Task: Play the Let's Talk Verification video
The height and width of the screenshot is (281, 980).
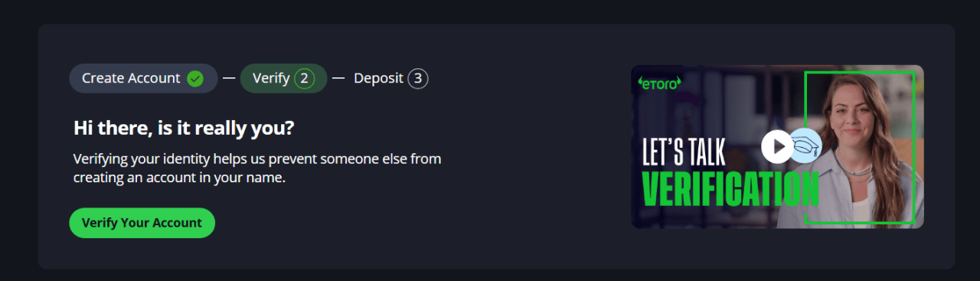Action: pos(777,146)
